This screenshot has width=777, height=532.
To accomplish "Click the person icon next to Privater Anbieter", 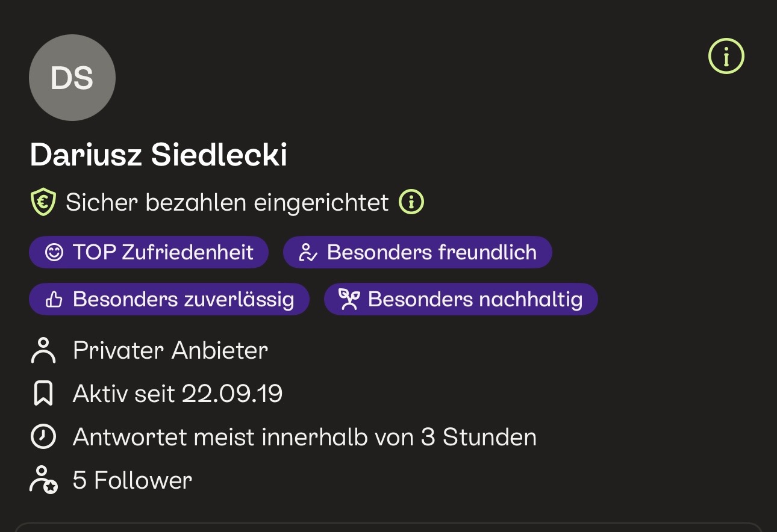I will 43,350.
